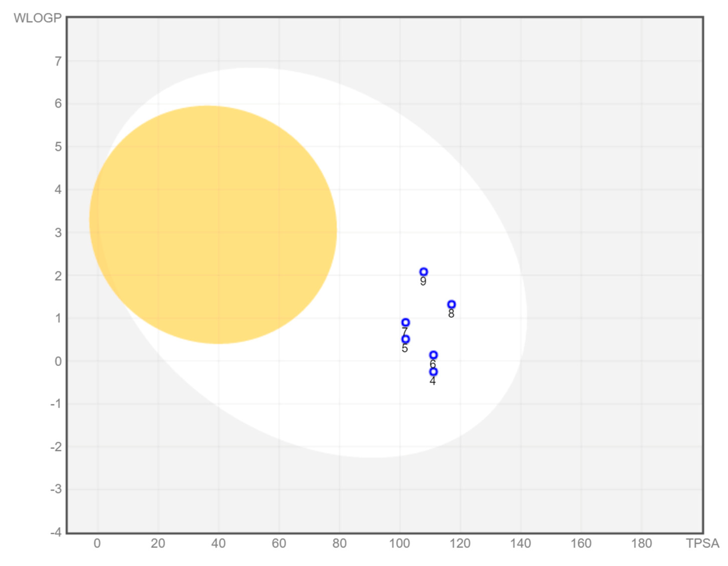Image resolution: width=728 pixels, height=566 pixels.
Task: Click the number label 9 under its point
Action: point(423,281)
